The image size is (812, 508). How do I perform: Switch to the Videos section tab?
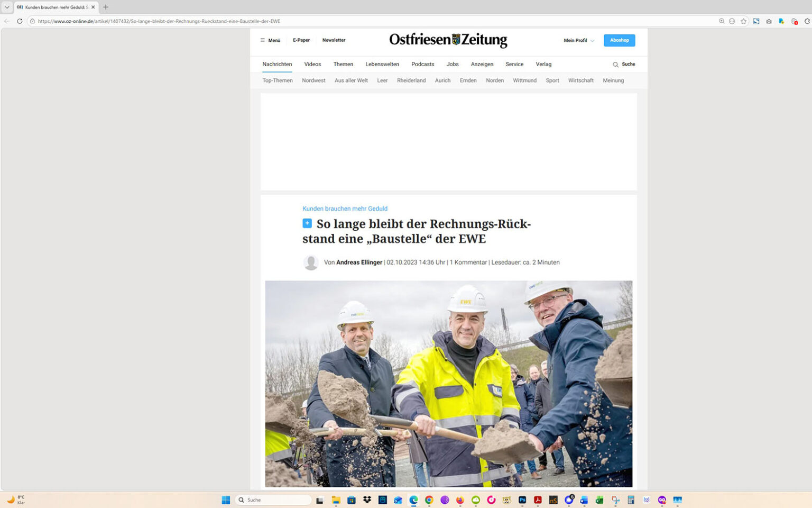point(312,64)
